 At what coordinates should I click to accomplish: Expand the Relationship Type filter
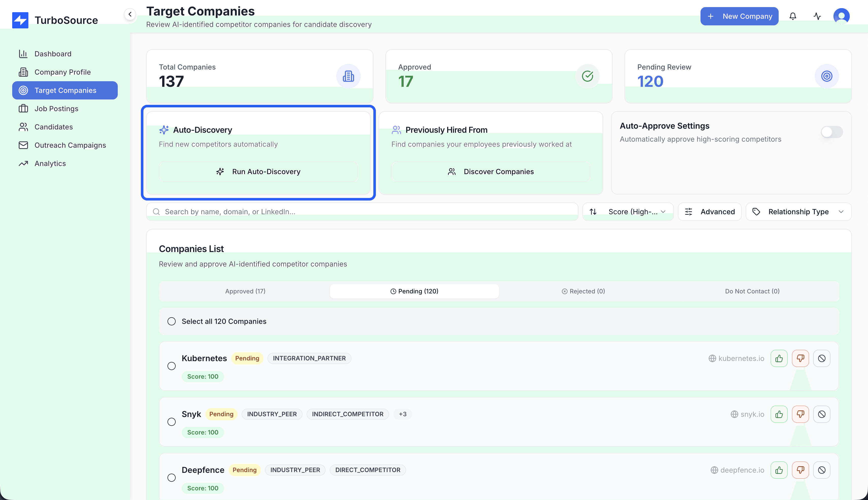click(x=798, y=211)
